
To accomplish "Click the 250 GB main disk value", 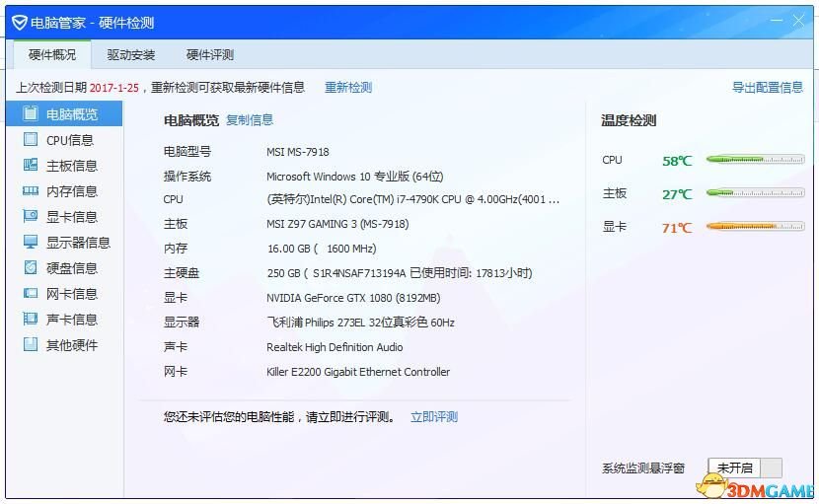I will [400, 273].
